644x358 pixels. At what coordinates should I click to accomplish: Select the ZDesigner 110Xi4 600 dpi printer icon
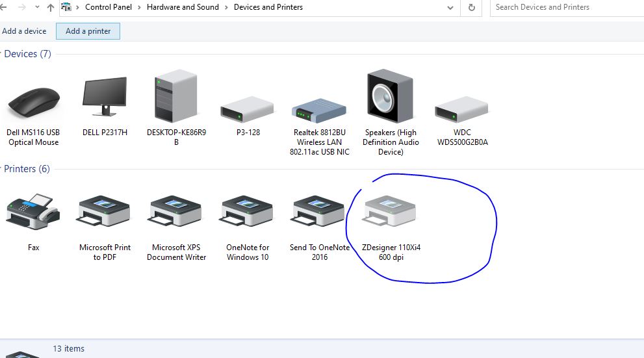coord(389,211)
